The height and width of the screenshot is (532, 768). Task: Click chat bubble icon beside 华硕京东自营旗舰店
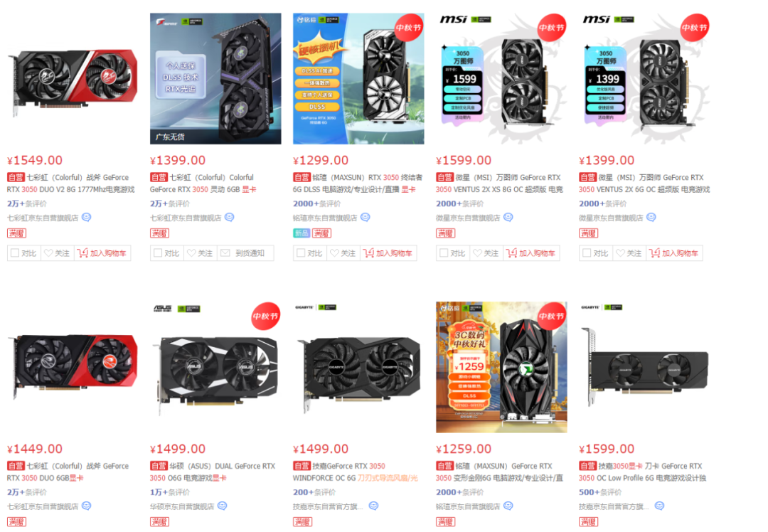pyautogui.click(x=223, y=506)
